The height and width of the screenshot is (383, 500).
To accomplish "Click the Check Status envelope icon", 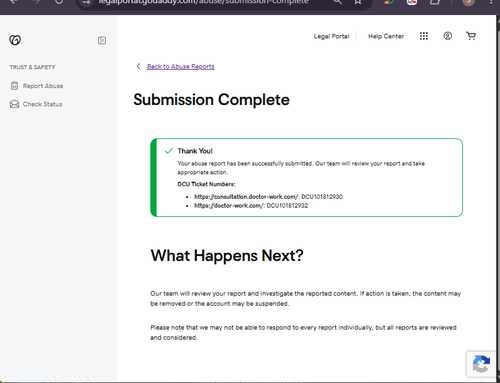I will click(x=14, y=104).
